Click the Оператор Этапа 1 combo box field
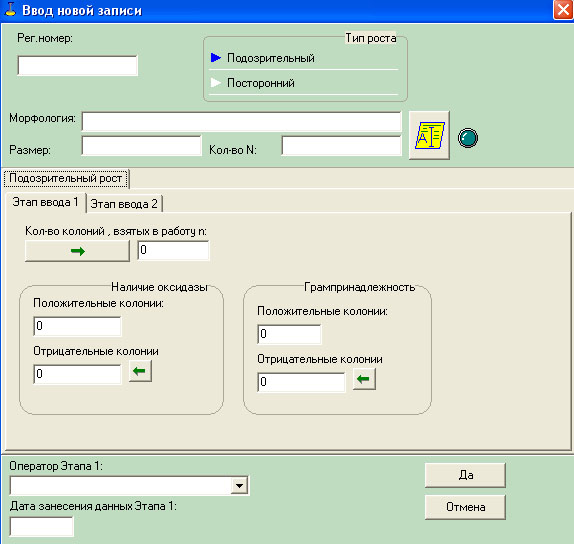 pos(129,486)
